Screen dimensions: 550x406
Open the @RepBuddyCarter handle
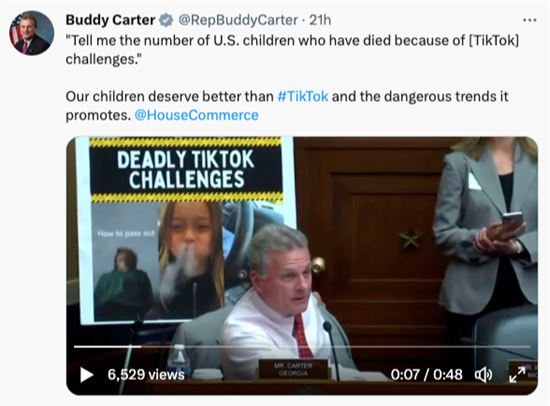(x=238, y=20)
